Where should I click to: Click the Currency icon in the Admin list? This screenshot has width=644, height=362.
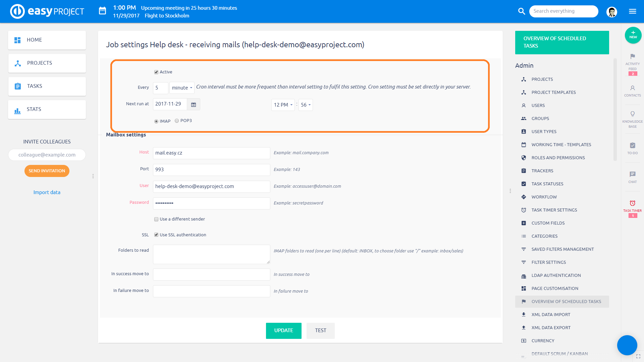524,341
